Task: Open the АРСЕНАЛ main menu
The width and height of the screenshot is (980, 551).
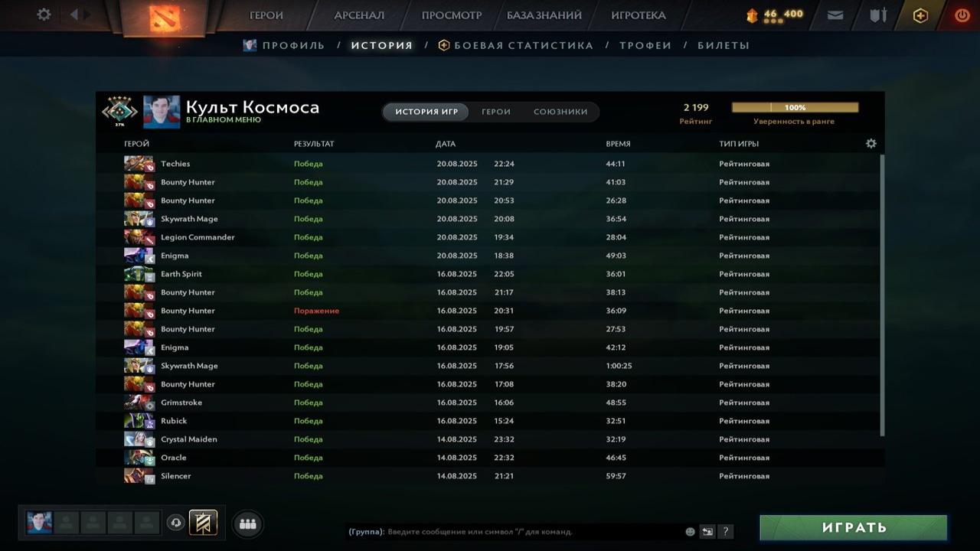Action: tap(359, 15)
